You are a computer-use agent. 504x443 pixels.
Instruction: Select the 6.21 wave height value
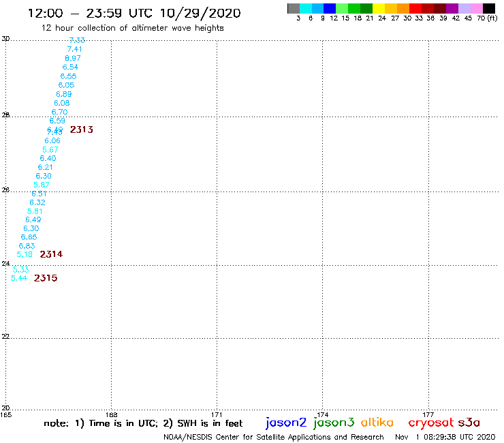46,167
